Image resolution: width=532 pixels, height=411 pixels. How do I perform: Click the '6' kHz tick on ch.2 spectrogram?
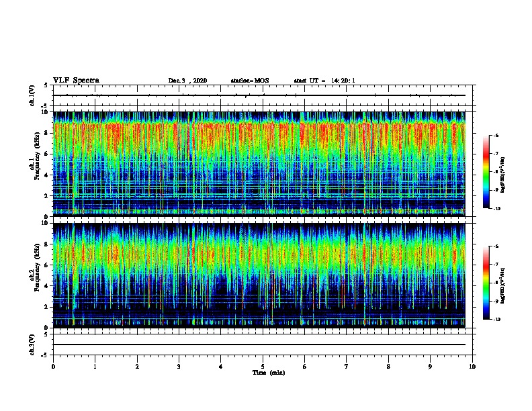tap(46, 265)
